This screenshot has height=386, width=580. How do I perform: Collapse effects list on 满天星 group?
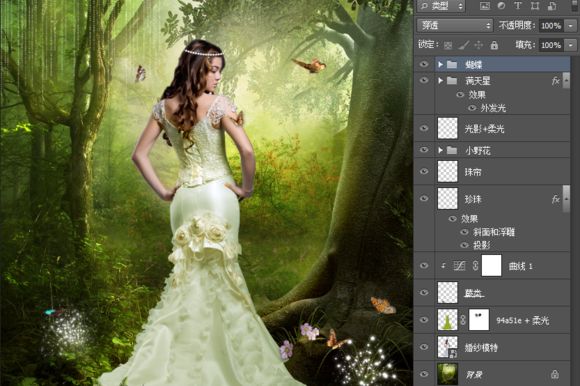[x=566, y=81]
